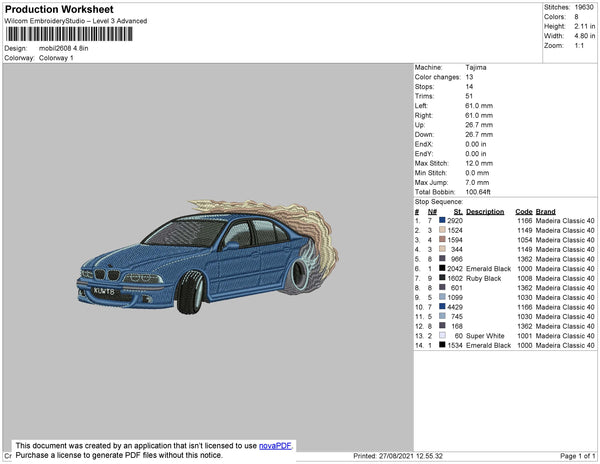Click the Brand column header
Screen dimensions: 600x464
[x=545, y=212]
